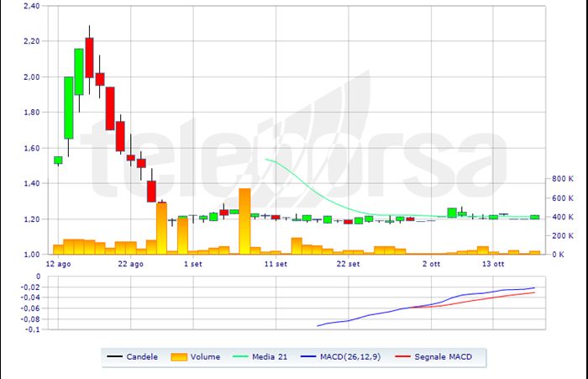Viewport: 588px width, 379px height.
Task: Click the first green candle at 12 ago
Action: [x=58, y=160]
